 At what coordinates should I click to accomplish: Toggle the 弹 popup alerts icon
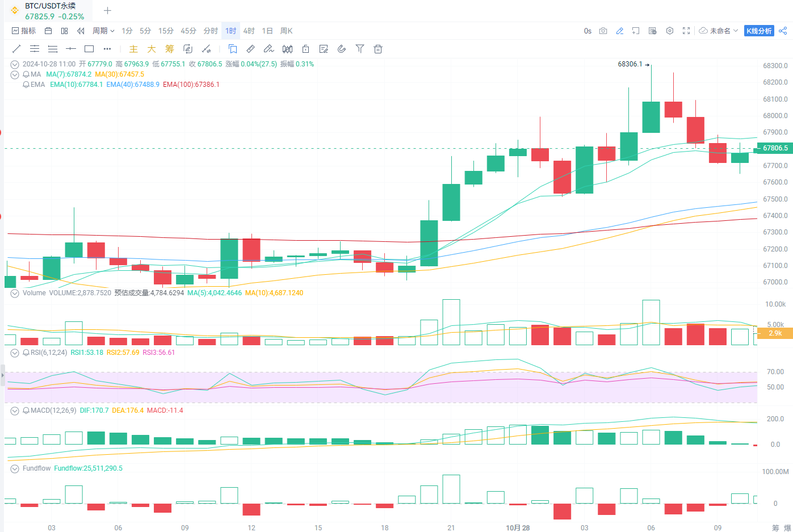653,31
